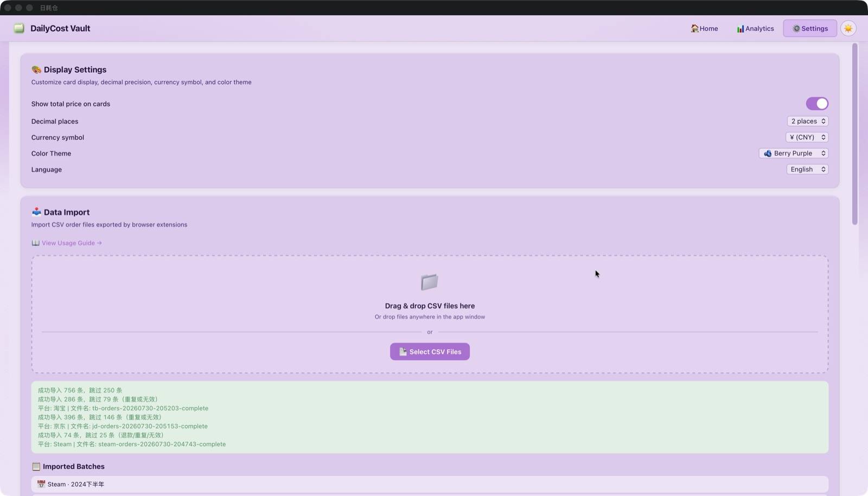Click the "Drag & drop CSV files here" text

tap(430, 306)
